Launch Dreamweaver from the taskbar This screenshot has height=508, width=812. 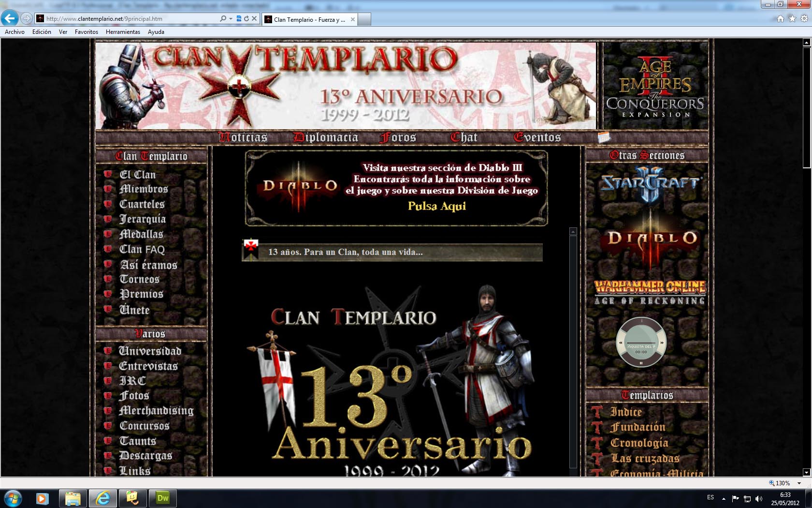coord(163,498)
